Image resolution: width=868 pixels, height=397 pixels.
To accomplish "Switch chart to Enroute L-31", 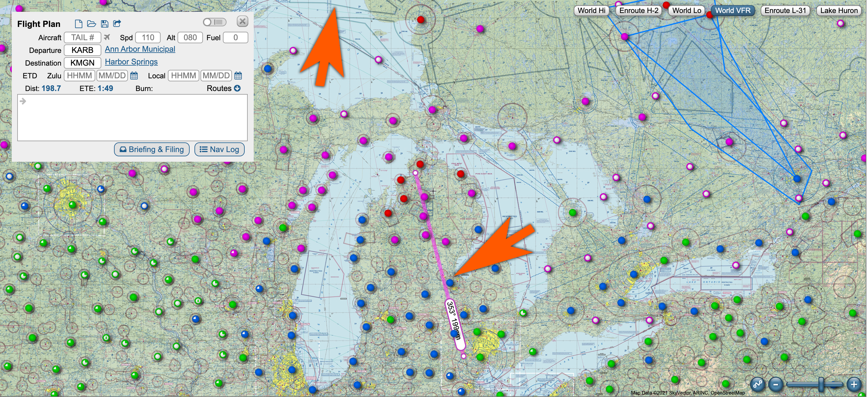I will pyautogui.click(x=785, y=11).
